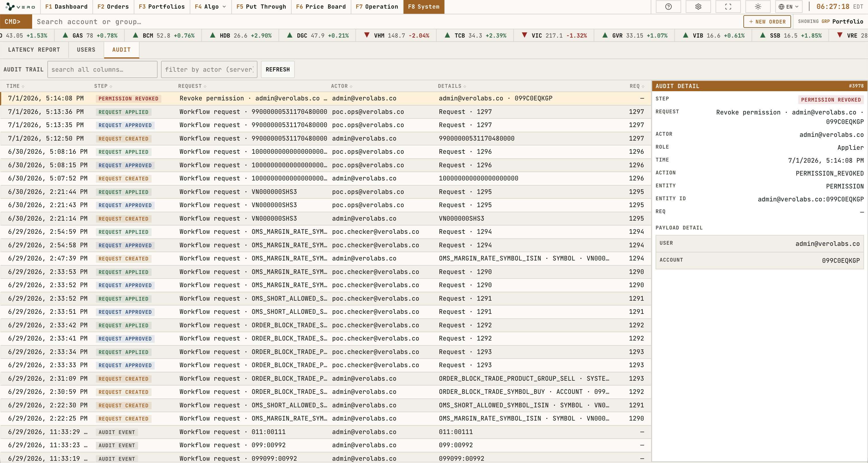Click ENTITY ID value in Audit Detail
Image resolution: width=868 pixels, height=463 pixels.
tap(811, 199)
